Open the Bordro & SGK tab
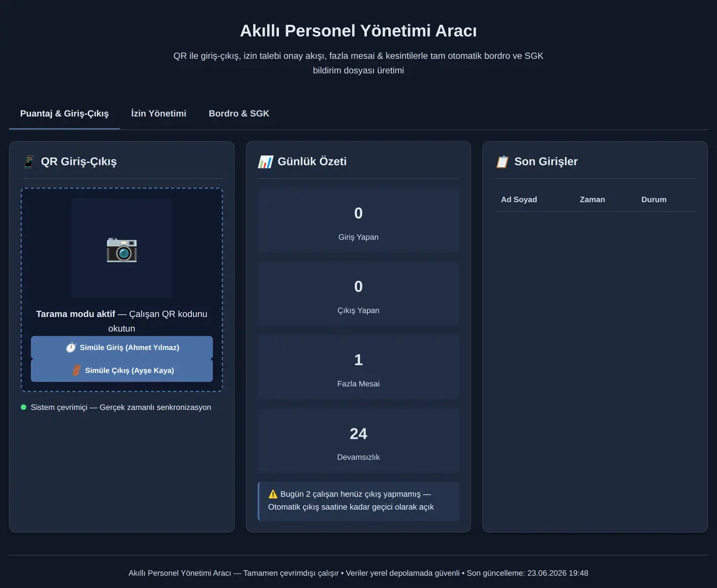This screenshot has width=717, height=588. coord(239,114)
